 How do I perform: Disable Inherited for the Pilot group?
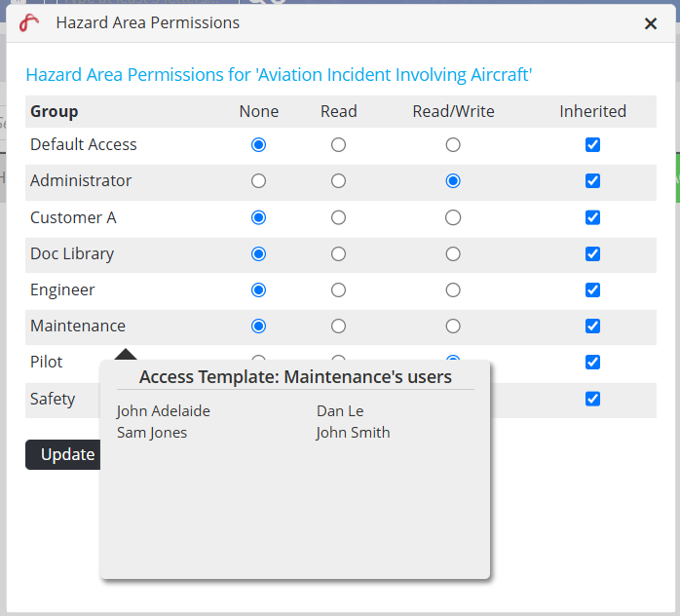point(592,362)
